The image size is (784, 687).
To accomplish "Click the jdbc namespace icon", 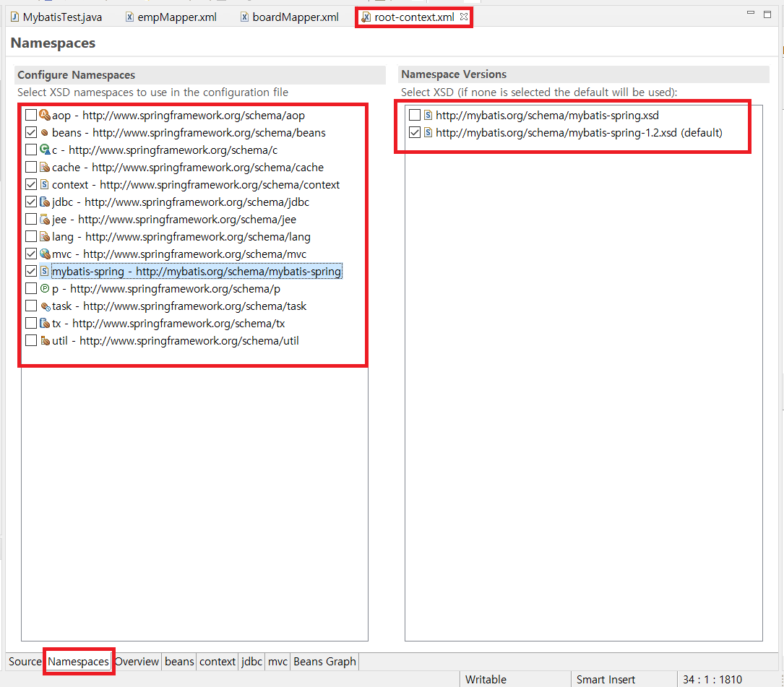I will (45, 202).
